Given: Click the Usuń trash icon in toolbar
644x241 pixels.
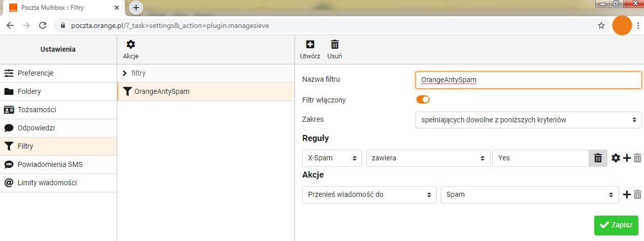Looking at the screenshot, I should [x=335, y=45].
